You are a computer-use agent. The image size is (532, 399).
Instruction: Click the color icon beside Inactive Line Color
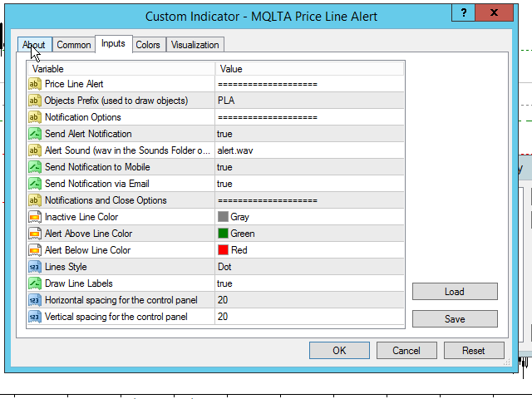(35, 217)
